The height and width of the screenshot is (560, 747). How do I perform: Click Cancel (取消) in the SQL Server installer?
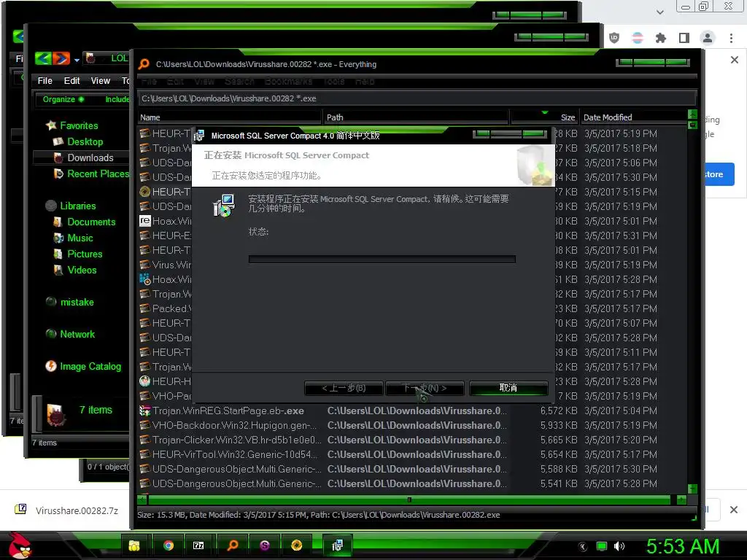tap(508, 388)
